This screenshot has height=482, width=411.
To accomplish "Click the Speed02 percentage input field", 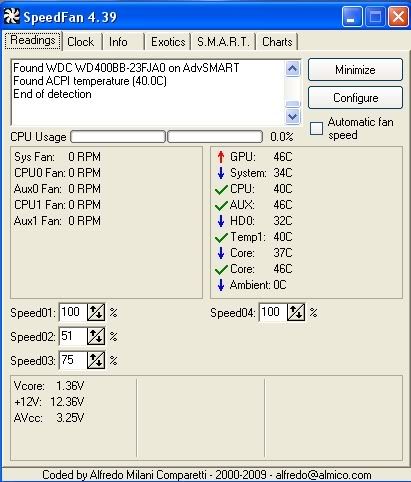I will [73, 336].
